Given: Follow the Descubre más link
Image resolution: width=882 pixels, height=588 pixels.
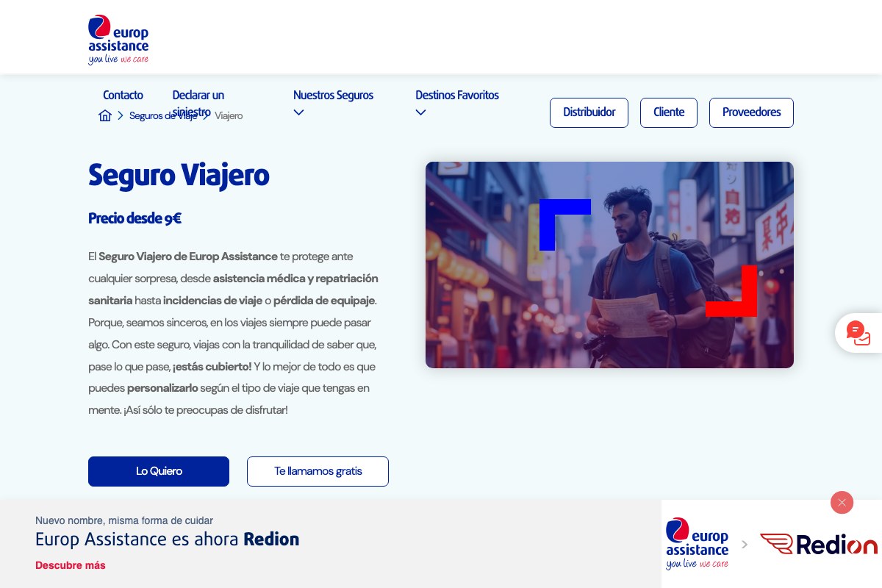Looking at the screenshot, I should 71,565.
